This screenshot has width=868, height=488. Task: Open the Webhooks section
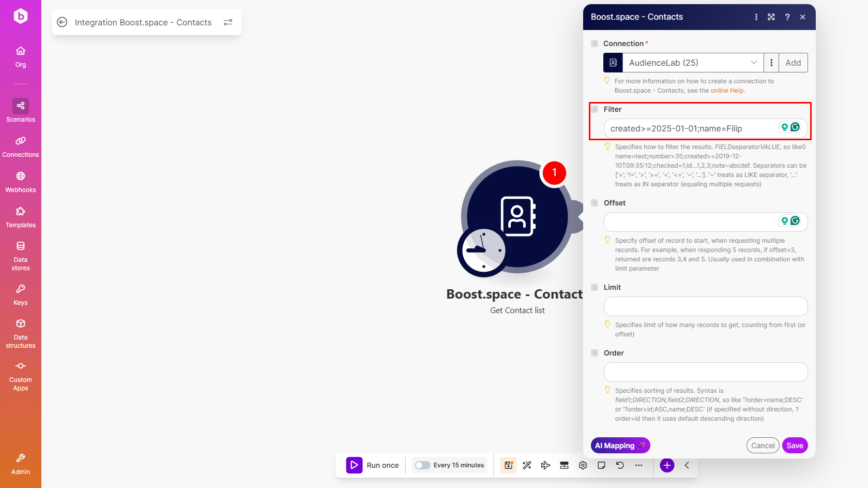pyautogui.click(x=21, y=182)
